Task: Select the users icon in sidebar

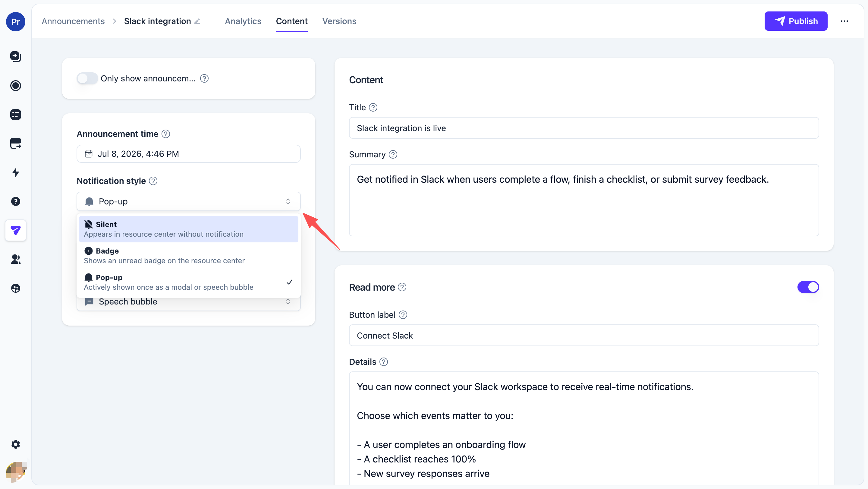Action: 15,259
